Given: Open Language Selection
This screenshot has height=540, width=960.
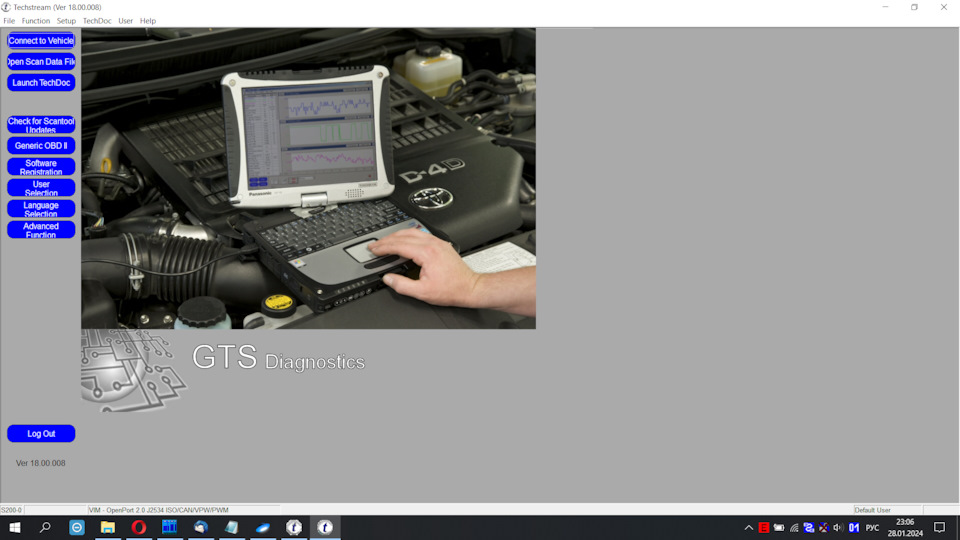Looking at the screenshot, I should (41, 209).
